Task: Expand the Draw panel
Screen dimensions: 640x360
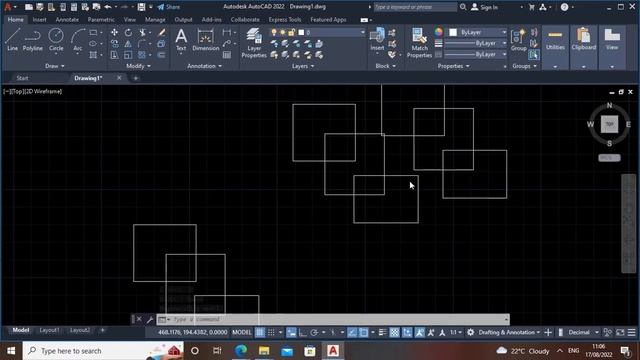Action: coord(55,66)
